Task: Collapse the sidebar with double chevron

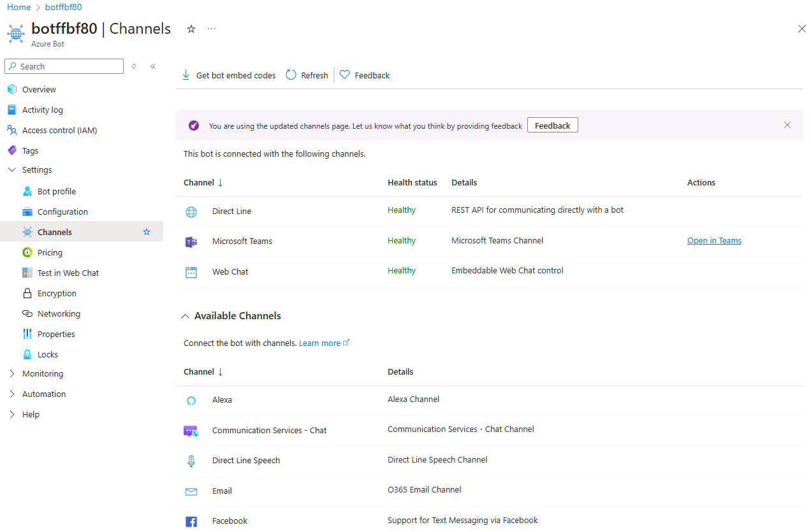Action: coord(153,66)
